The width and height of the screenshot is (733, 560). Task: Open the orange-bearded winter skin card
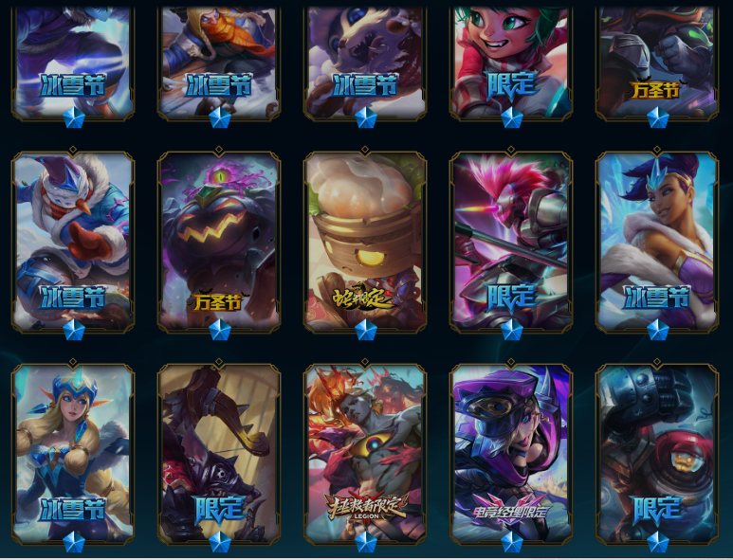[219, 62]
